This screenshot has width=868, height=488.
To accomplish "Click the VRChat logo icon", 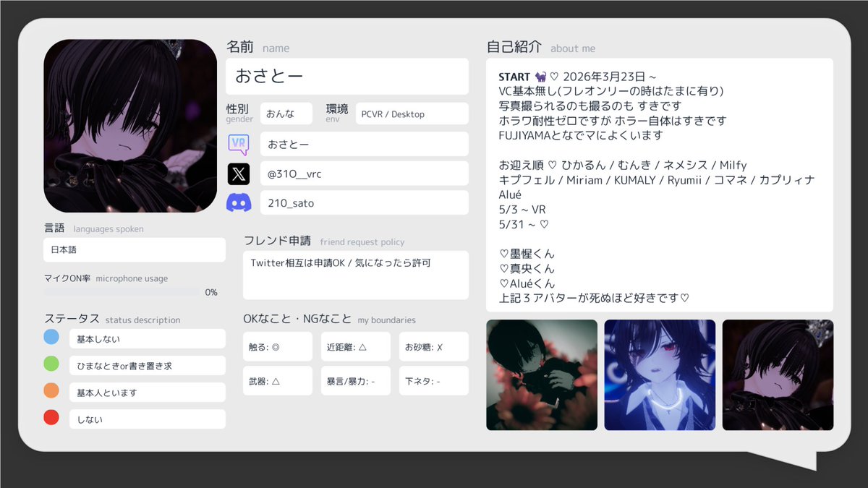I will 239,144.
